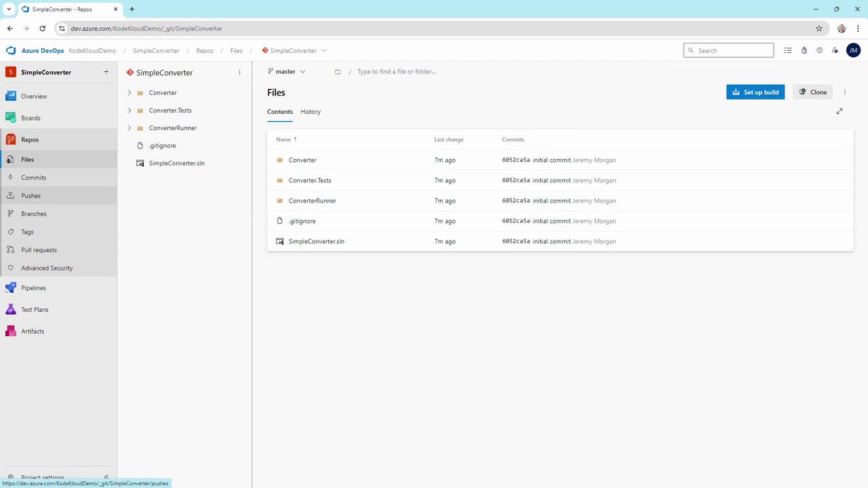The width and height of the screenshot is (868, 488).
Task: Open the Boards hub icon
Action: 10,118
